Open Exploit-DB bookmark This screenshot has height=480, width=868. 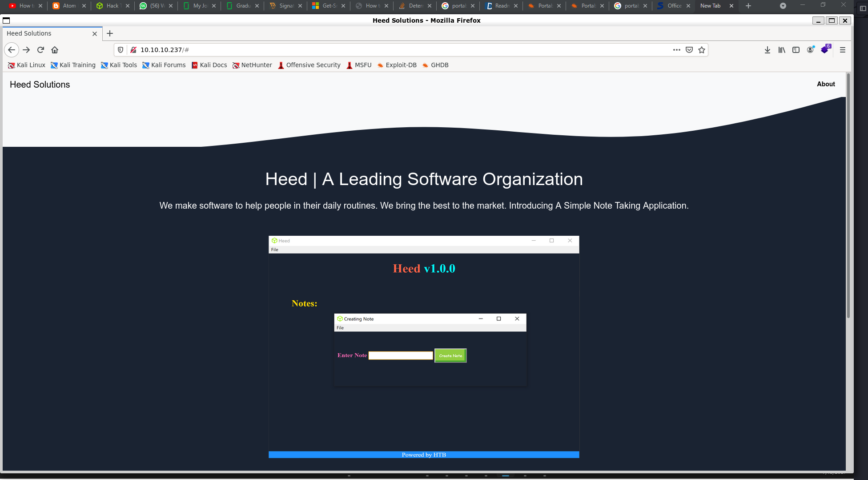pyautogui.click(x=397, y=65)
